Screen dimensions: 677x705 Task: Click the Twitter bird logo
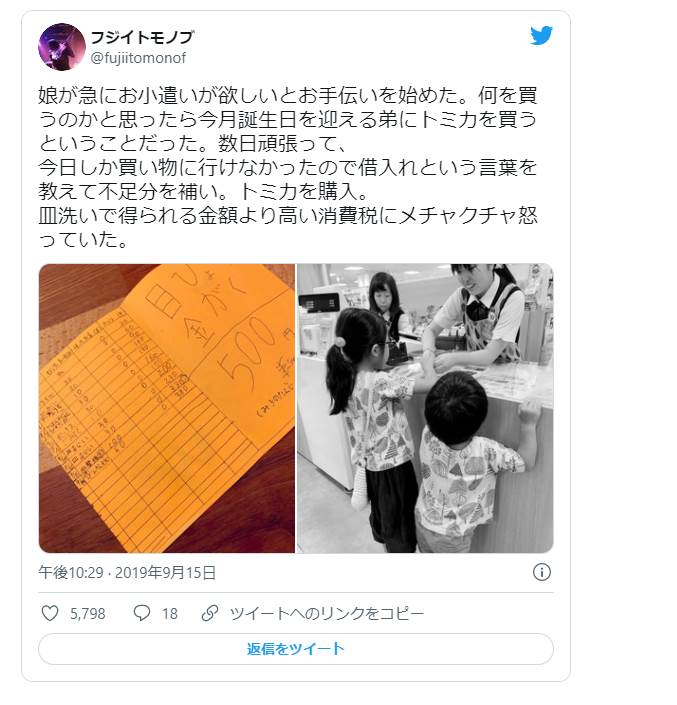541,36
